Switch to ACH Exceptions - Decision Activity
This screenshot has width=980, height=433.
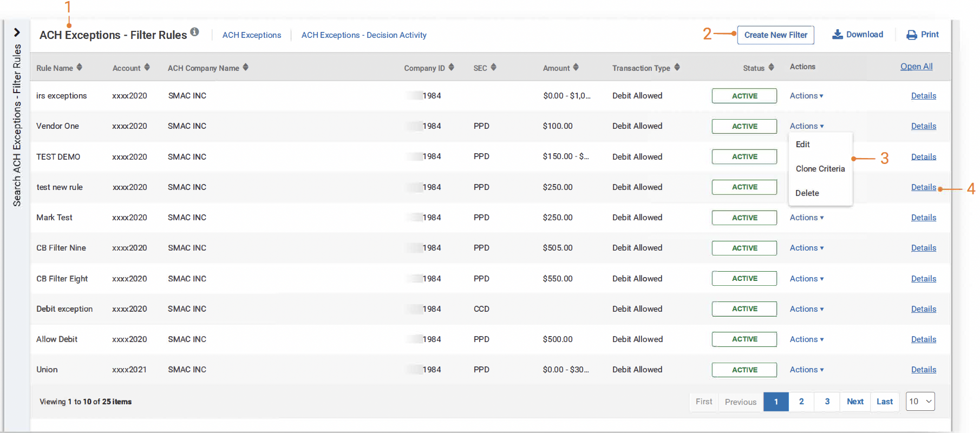(x=364, y=35)
